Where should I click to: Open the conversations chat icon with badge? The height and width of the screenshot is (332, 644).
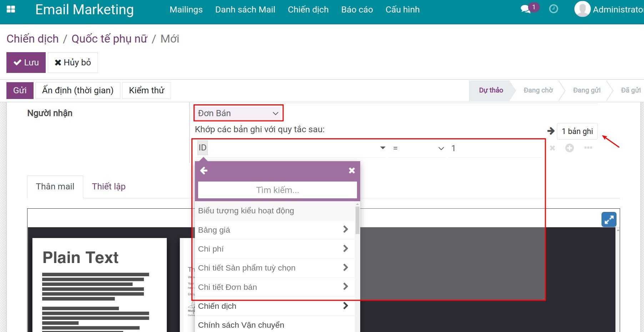click(x=526, y=9)
